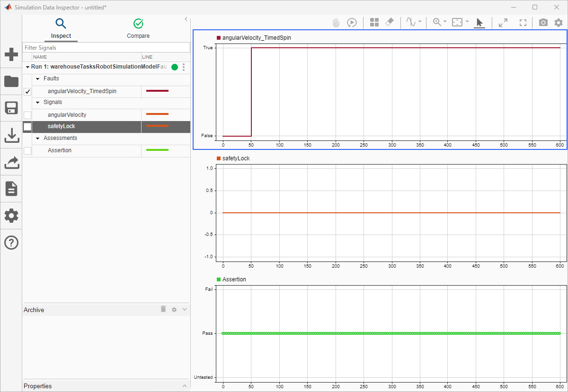The height and width of the screenshot is (392, 568).
Task: Click the Import data plus icon
Action: tap(11, 54)
